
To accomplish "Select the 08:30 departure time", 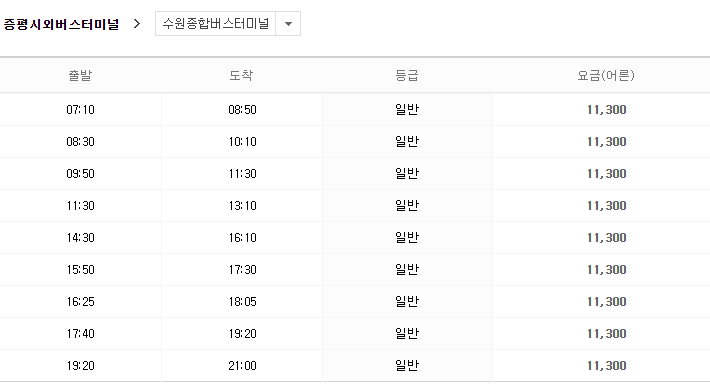I will (x=81, y=142).
